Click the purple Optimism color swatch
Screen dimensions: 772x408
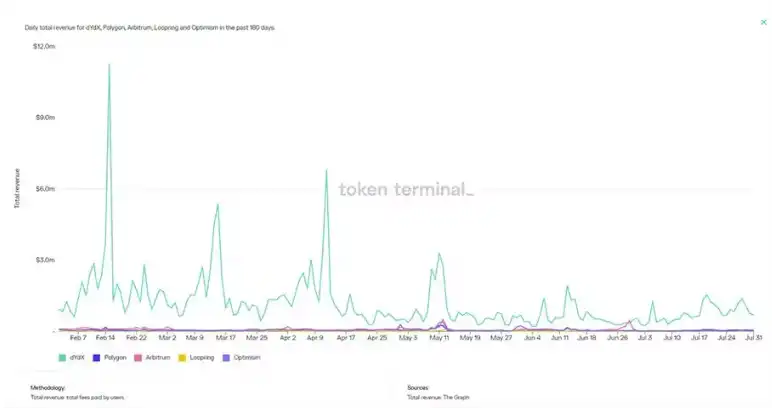tap(226, 358)
